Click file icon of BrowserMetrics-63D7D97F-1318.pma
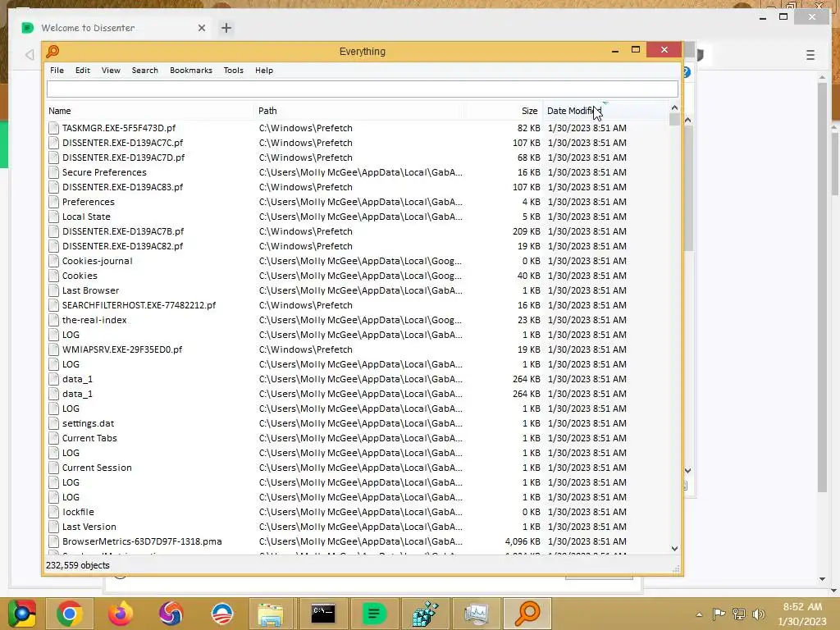 53,541
